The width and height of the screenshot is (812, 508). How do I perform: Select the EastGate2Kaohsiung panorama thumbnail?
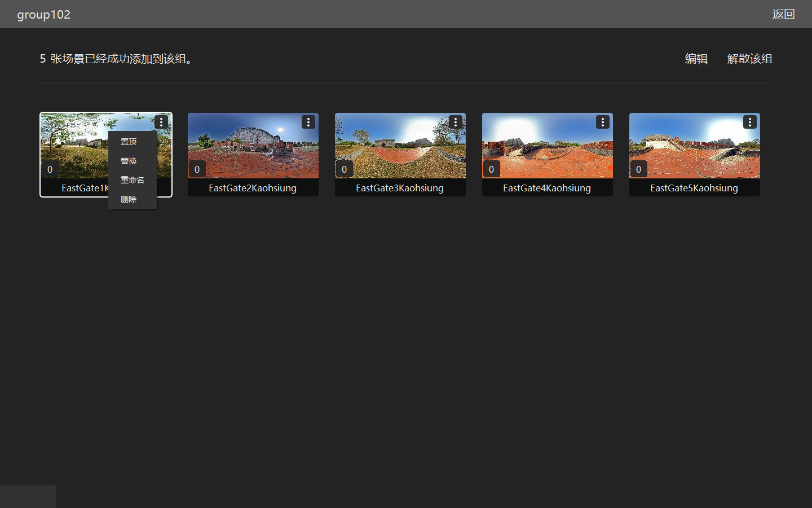(x=253, y=147)
